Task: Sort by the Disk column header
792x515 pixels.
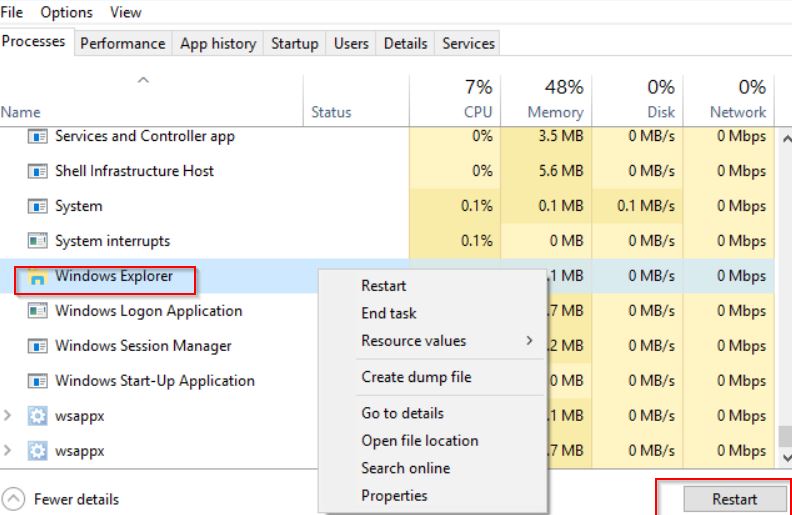Action: (x=637, y=101)
